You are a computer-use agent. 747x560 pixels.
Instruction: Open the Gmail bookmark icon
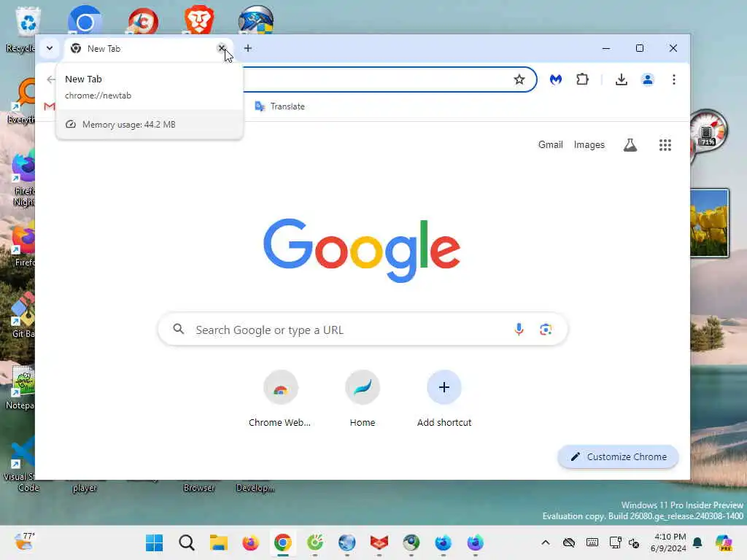point(49,106)
